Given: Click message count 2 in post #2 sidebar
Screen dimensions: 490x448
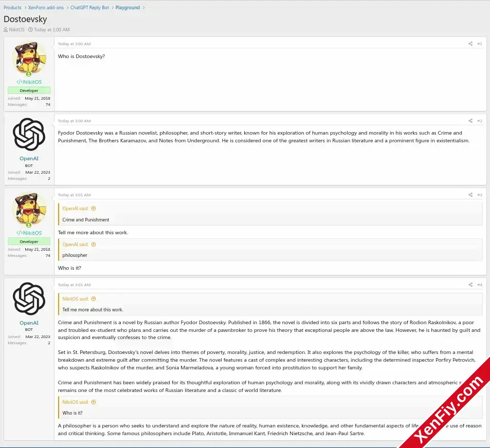Looking at the screenshot, I should point(49,179).
